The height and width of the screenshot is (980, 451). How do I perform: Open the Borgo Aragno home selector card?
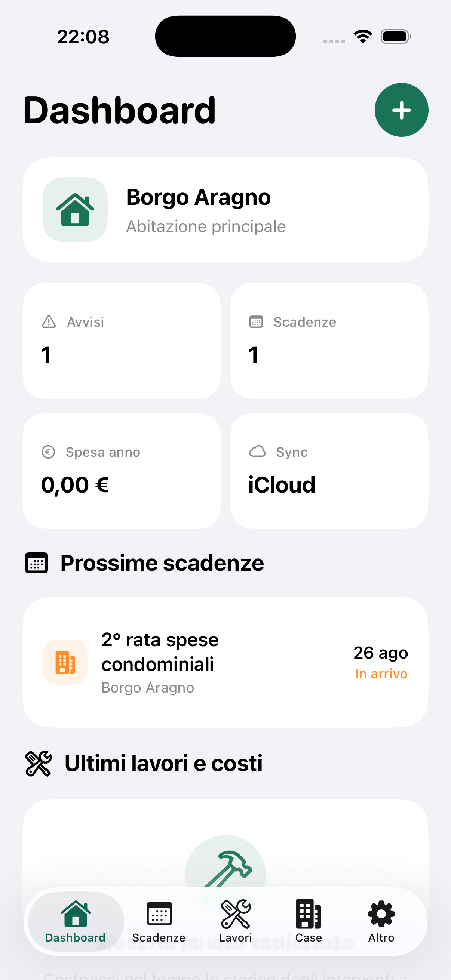point(225,210)
